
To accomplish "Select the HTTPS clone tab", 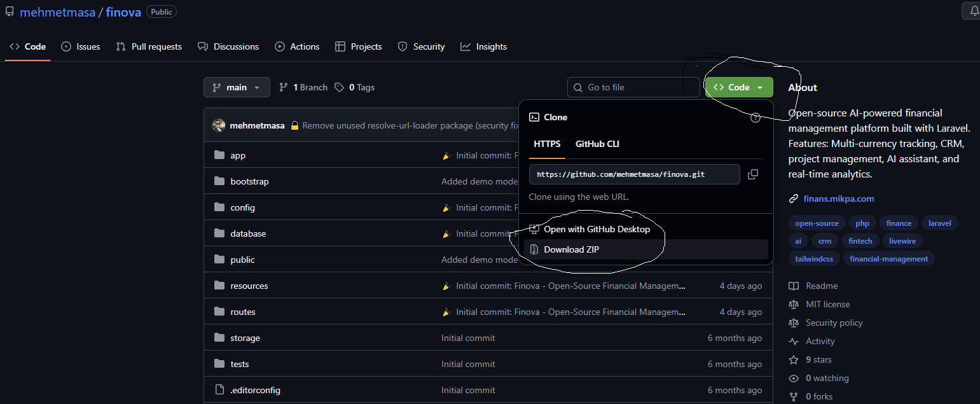I will (547, 144).
